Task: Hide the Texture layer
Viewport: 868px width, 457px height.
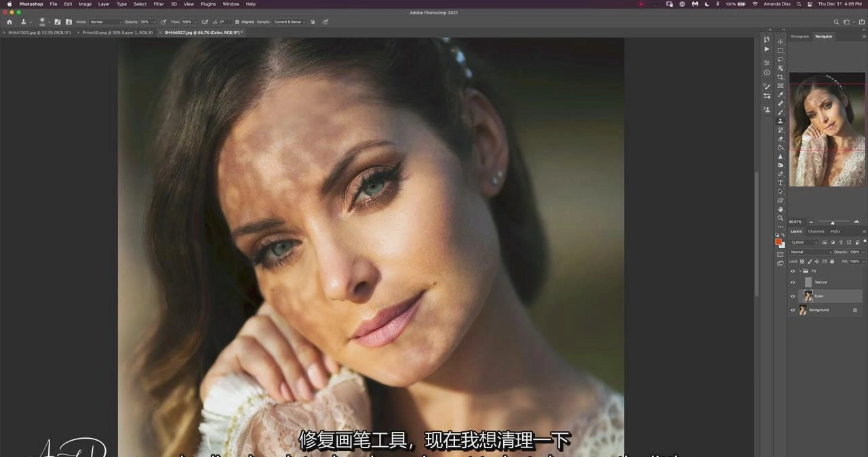Action: pos(793,282)
